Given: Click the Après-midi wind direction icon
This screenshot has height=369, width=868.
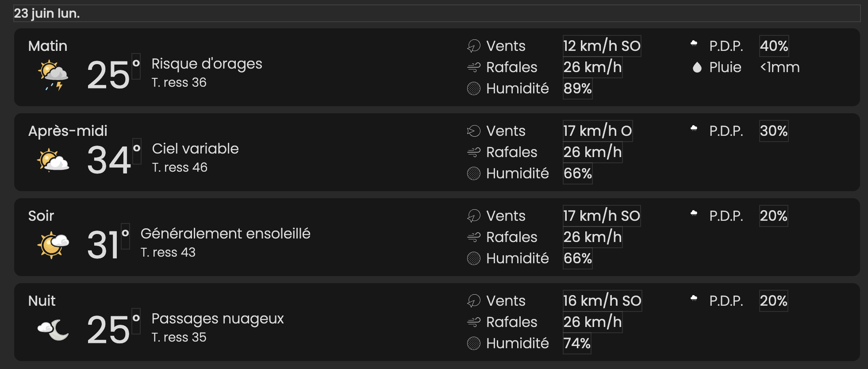Looking at the screenshot, I should 474,131.
